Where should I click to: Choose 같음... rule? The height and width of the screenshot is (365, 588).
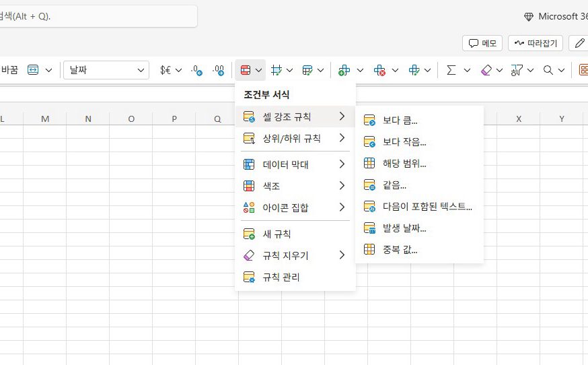pyautogui.click(x=419, y=185)
